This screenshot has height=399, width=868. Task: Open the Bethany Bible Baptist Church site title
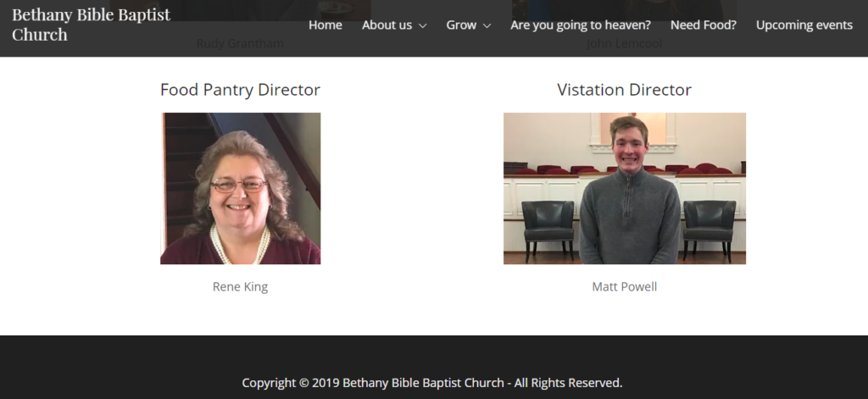click(x=92, y=25)
